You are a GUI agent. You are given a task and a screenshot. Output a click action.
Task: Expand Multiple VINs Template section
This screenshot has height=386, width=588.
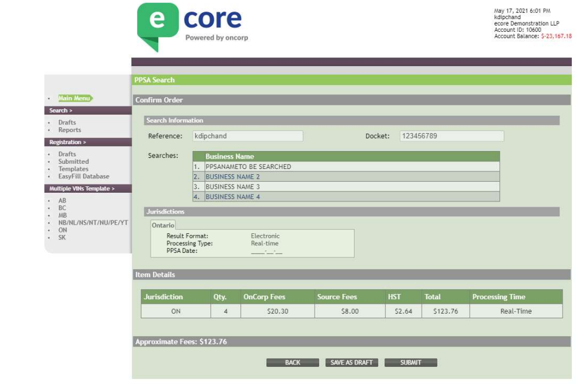(x=87, y=189)
